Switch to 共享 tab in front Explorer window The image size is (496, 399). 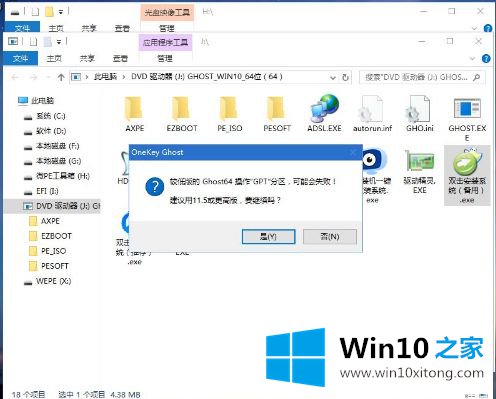pyautogui.click(x=87, y=59)
